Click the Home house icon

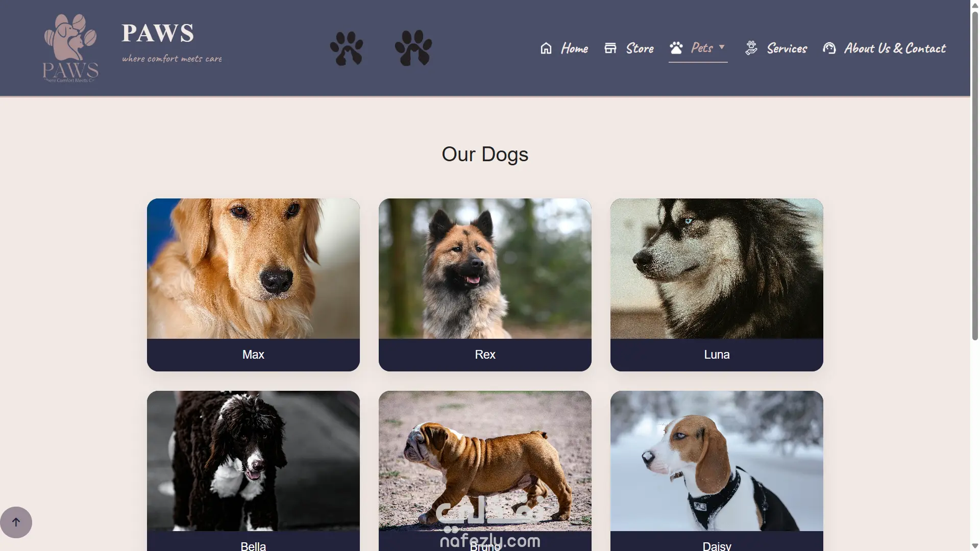click(546, 48)
